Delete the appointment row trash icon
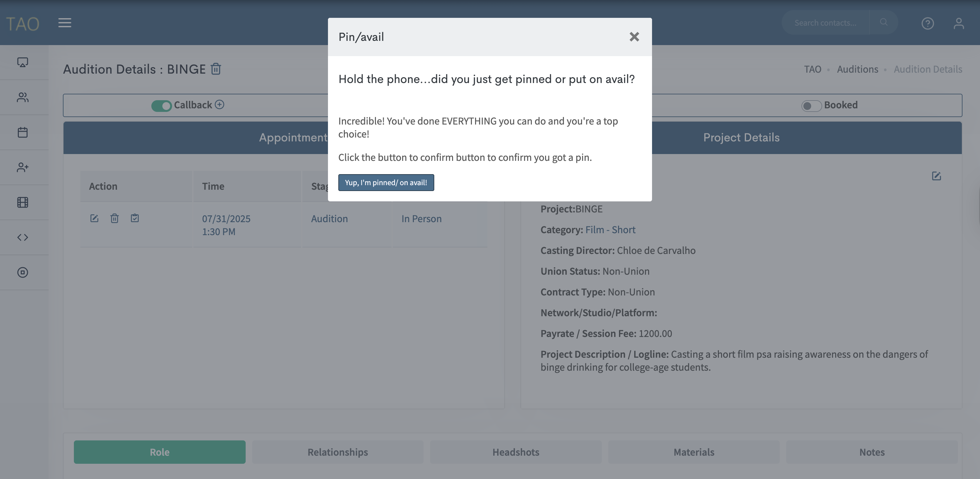Screen dimensions: 980x479 [x=114, y=218]
